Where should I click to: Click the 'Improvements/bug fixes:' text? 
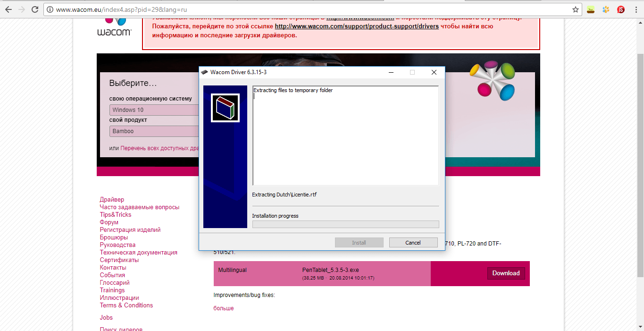[x=244, y=295]
